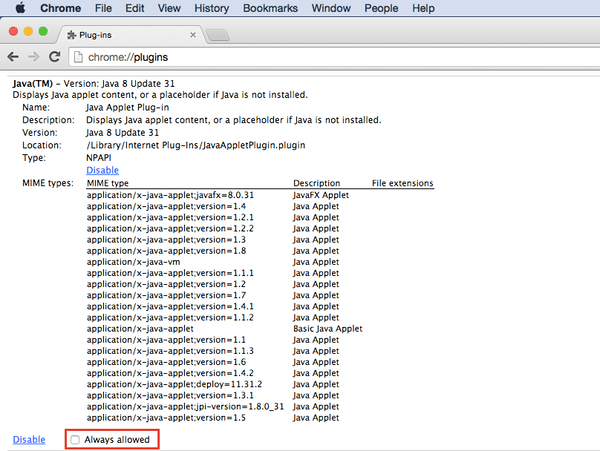Click the Basic Java Applet description
This screenshot has height=451, width=600.
click(328, 329)
